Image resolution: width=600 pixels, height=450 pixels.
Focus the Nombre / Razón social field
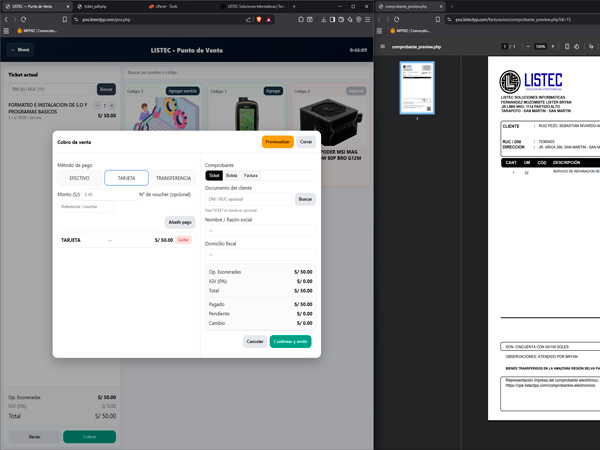point(261,231)
